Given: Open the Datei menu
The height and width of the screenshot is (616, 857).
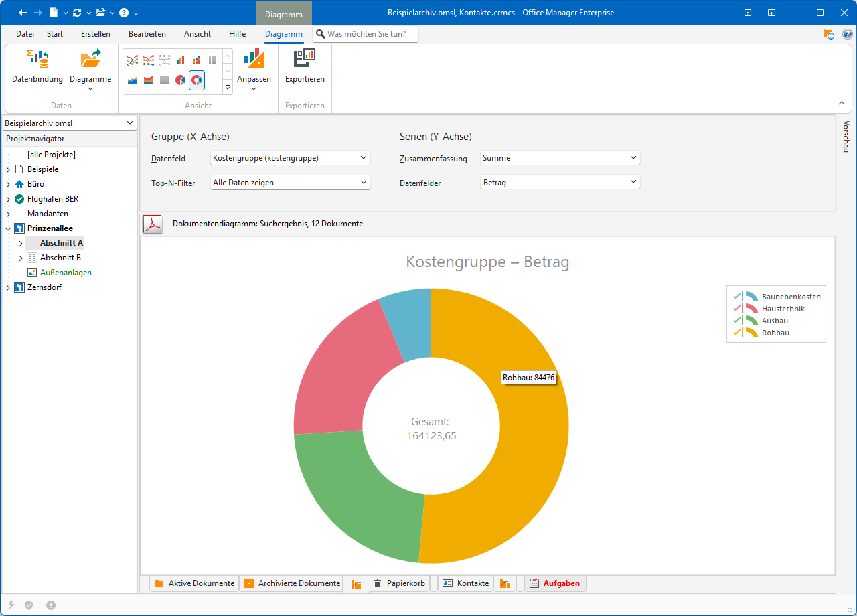Looking at the screenshot, I should coord(25,34).
